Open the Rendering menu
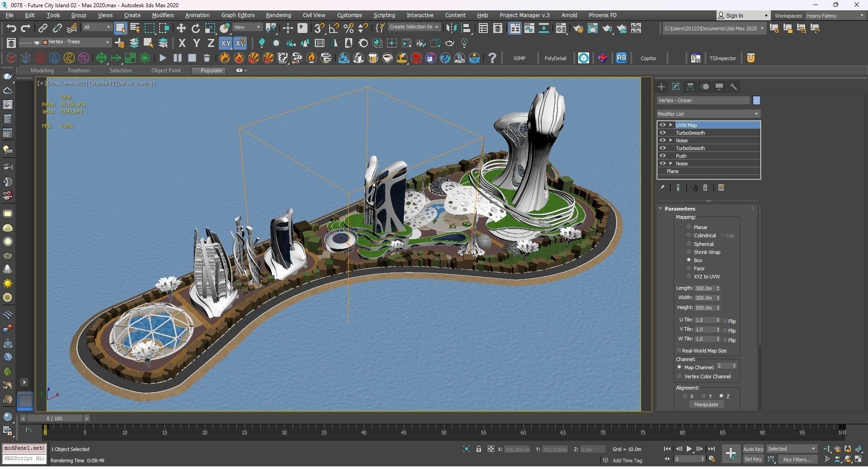Image resolution: width=868 pixels, height=470 pixels. pyautogui.click(x=278, y=15)
